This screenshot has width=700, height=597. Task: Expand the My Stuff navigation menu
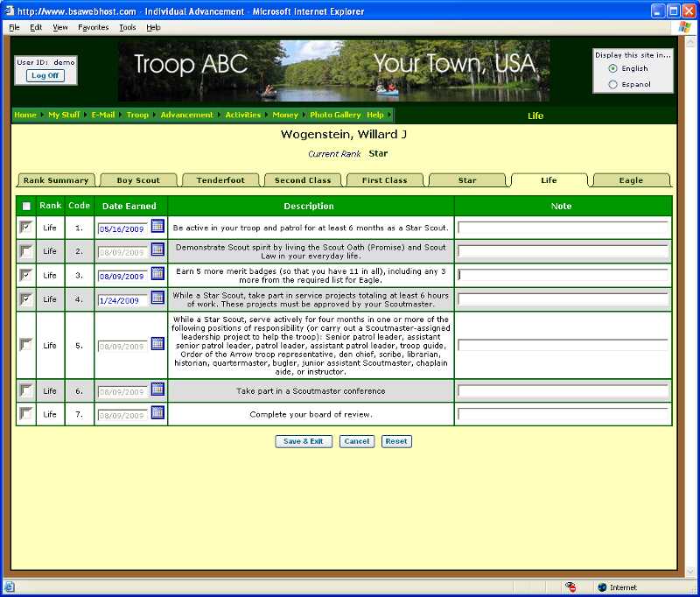64,115
